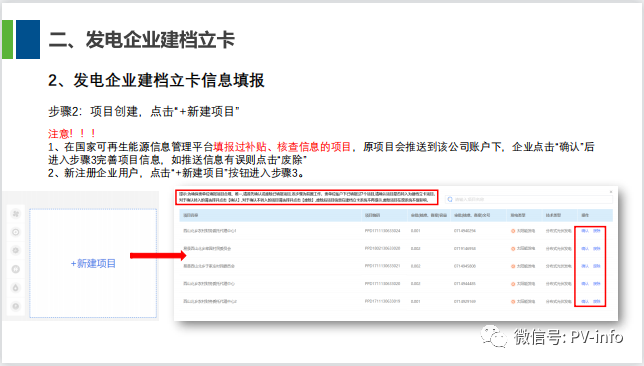Click orange solar icon in row PPD1711130633020
This screenshot has width=644, height=366.
pos(513,284)
